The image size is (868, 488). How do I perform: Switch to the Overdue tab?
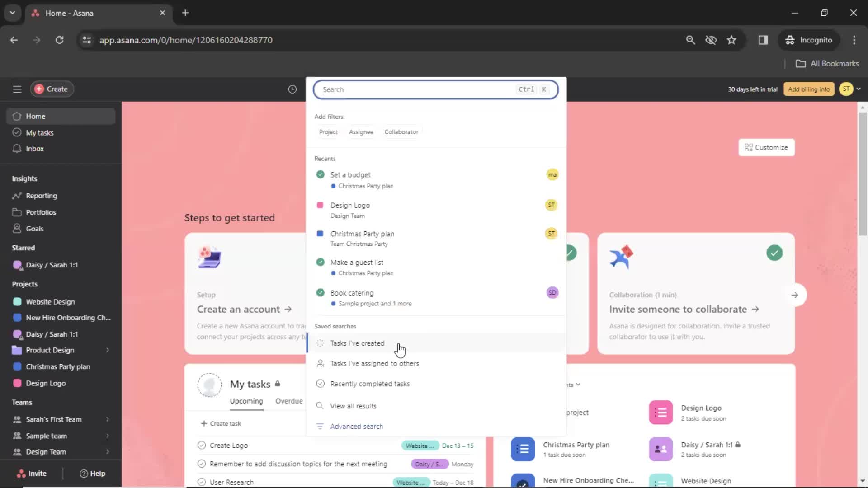[x=289, y=401]
